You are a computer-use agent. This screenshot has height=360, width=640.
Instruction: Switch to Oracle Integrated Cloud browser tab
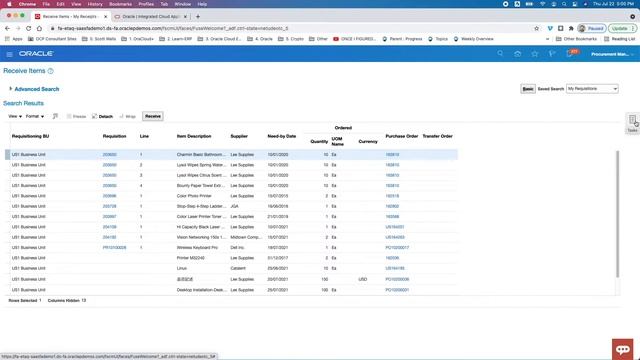[150, 17]
